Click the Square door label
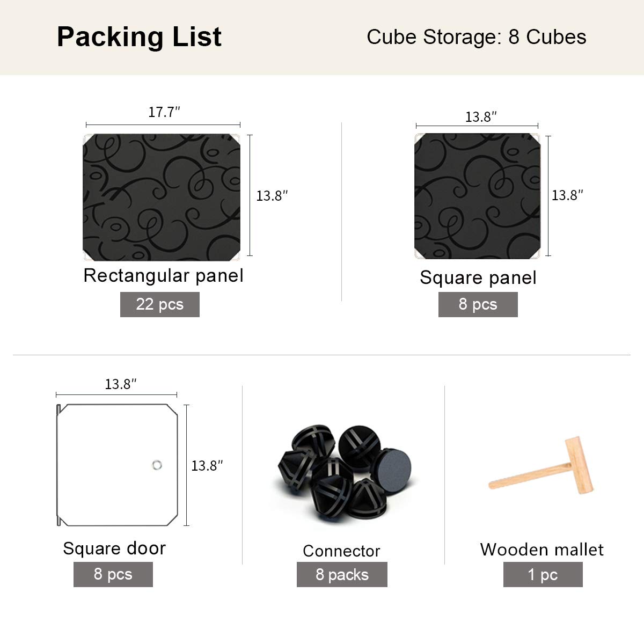This screenshot has height=644, width=644. [114, 548]
